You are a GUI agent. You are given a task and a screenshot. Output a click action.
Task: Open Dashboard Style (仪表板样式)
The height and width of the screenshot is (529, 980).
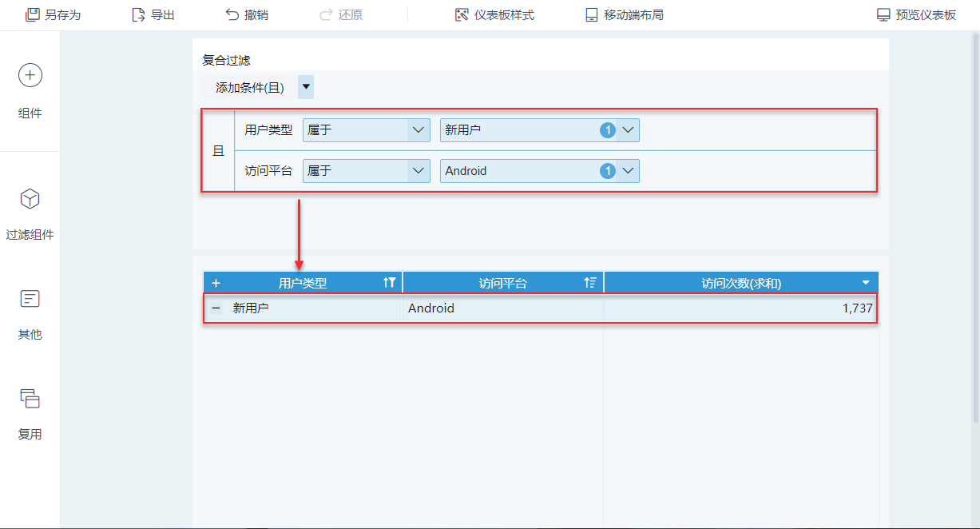[x=494, y=15]
